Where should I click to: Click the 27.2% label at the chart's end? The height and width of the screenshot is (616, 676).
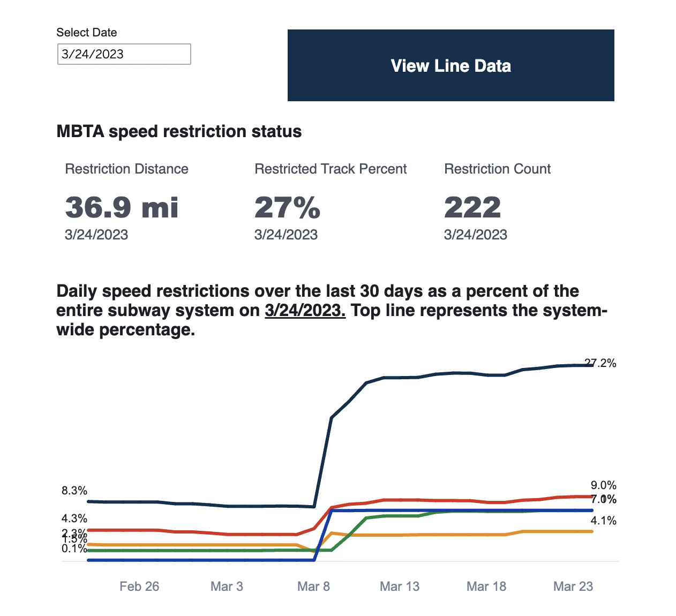pos(600,363)
